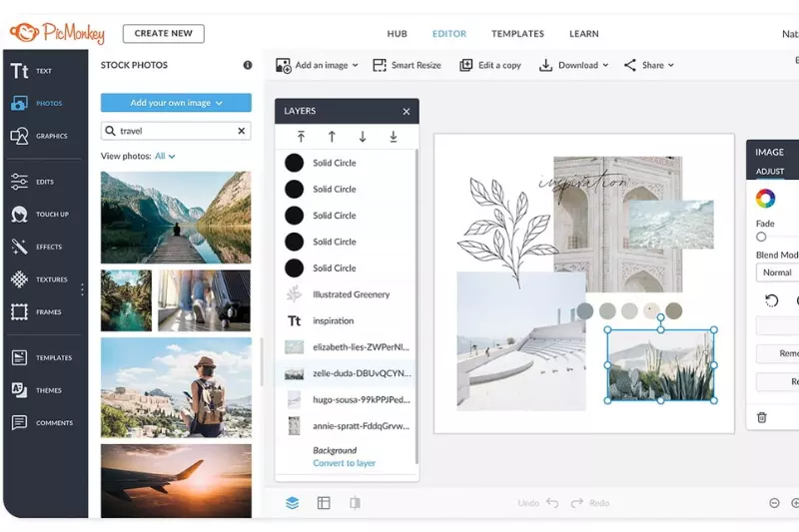Go to the Hub tab
Image resolution: width=799 pixels, height=532 pixels.
[397, 34]
